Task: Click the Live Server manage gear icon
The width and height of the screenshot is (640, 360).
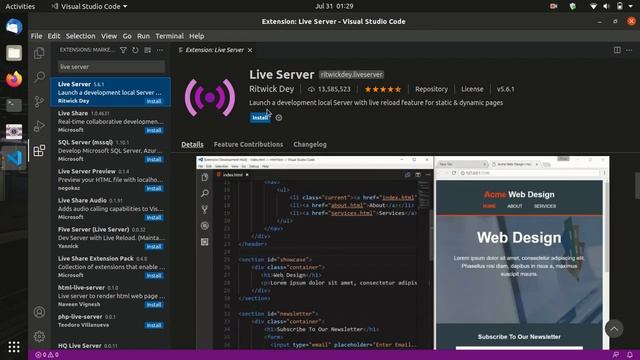Action: [279, 118]
